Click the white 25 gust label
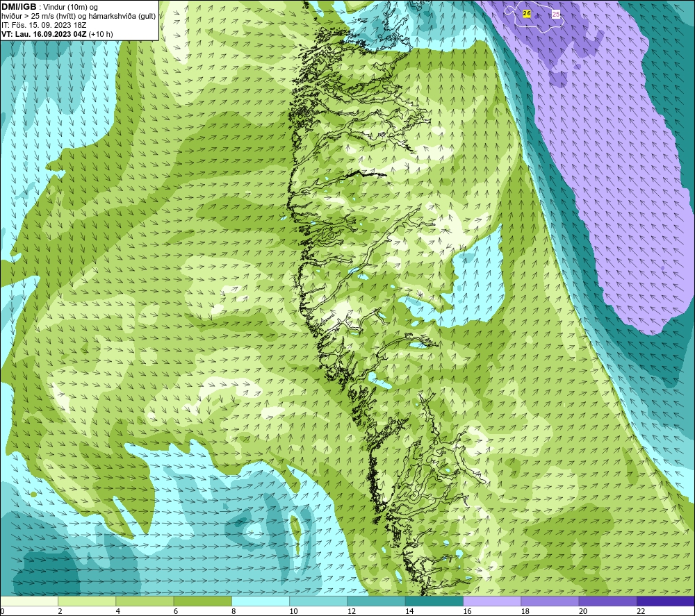This screenshot has width=695, height=616. (x=556, y=14)
